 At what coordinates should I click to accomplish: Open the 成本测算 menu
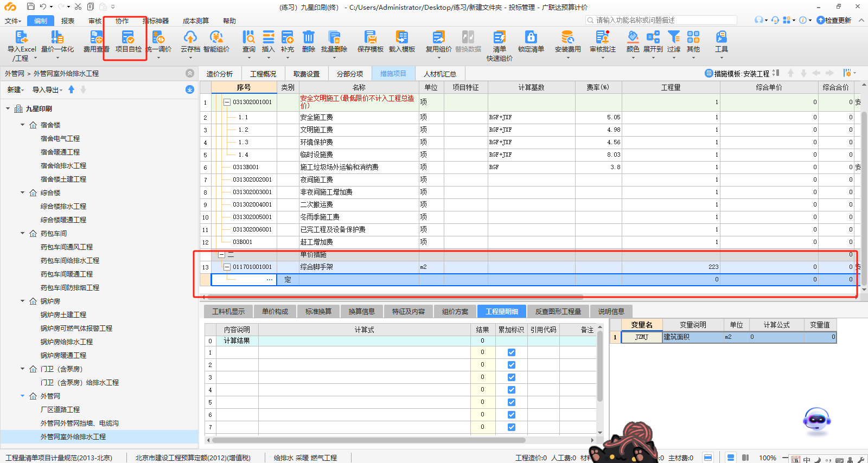[196, 21]
